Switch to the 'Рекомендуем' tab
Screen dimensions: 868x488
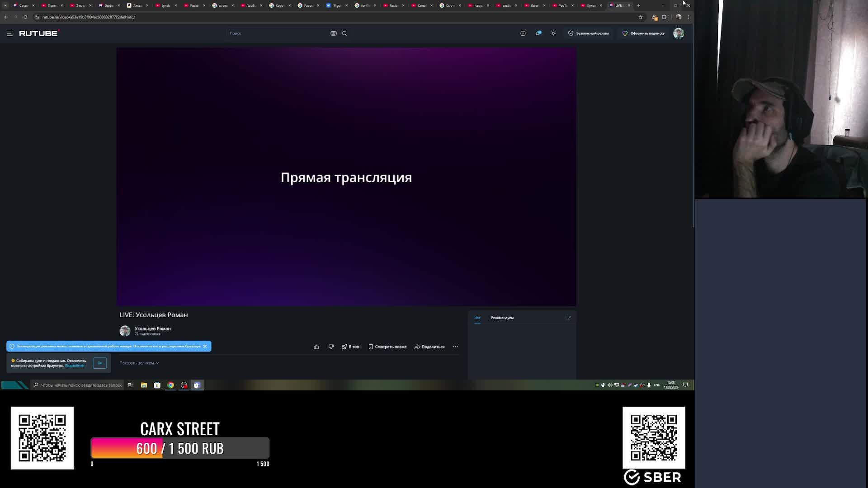[502, 318]
